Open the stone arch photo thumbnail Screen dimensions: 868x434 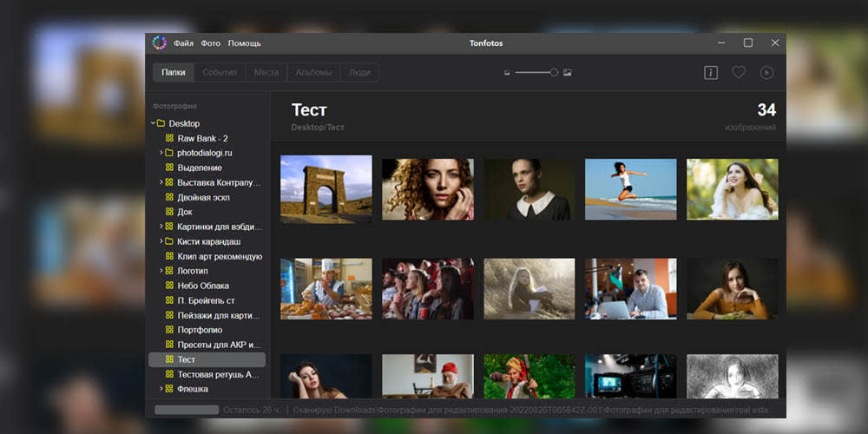click(326, 189)
